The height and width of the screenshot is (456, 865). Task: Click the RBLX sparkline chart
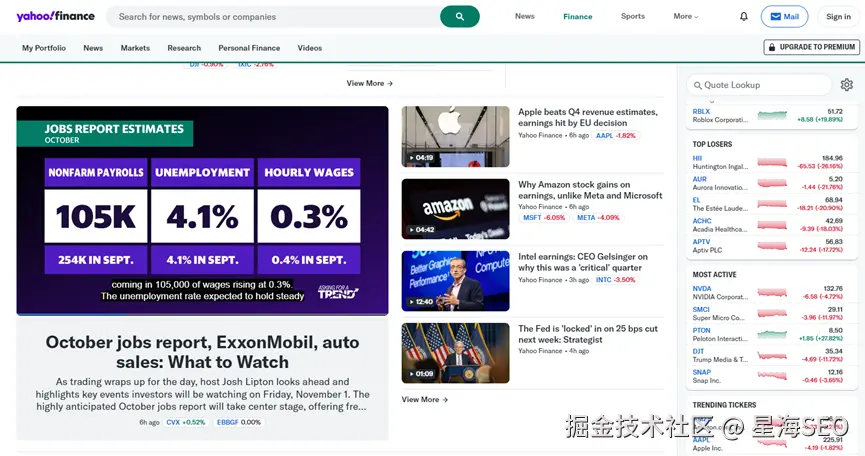click(x=772, y=115)
